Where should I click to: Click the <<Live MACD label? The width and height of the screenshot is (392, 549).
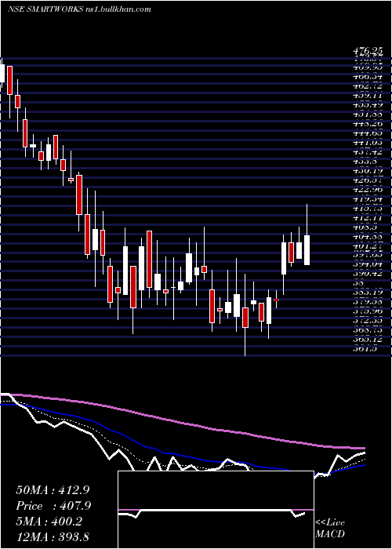click(330, 529)
